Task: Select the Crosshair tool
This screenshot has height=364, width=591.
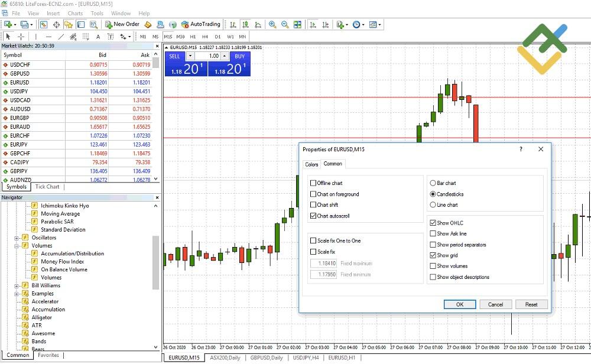Action: pos(20,37)
